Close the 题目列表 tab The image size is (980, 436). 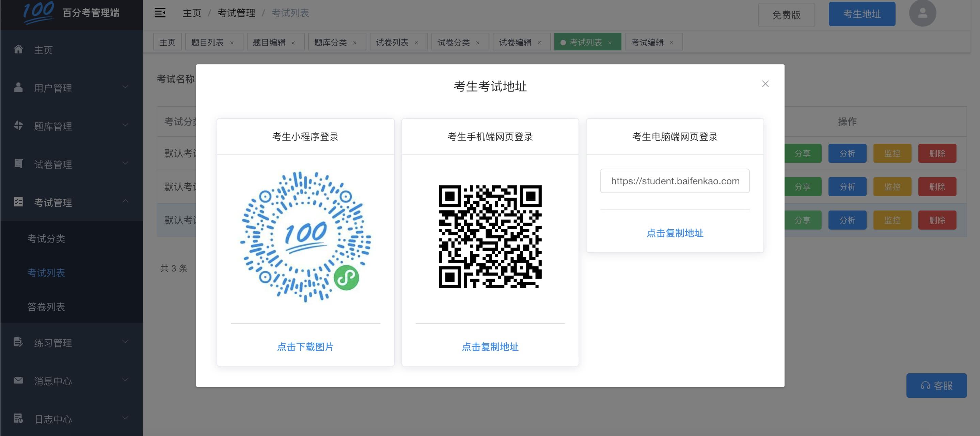click(x=232, y=43)
